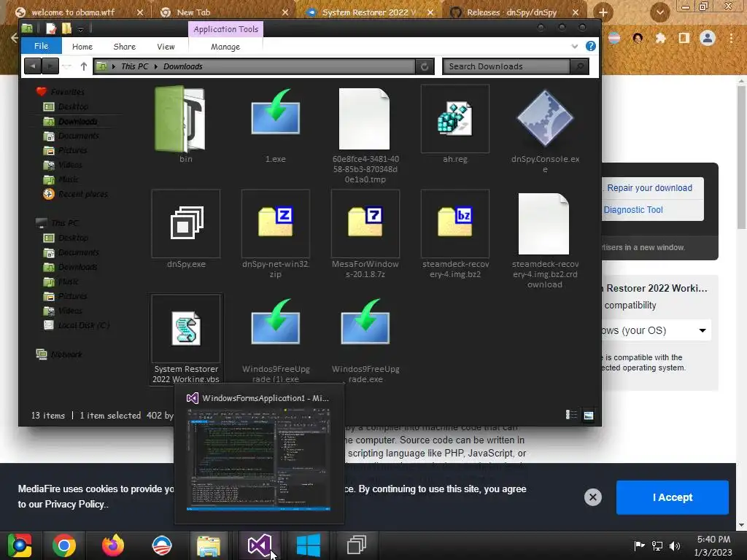Open the bin folder icon

click(181, 119)
